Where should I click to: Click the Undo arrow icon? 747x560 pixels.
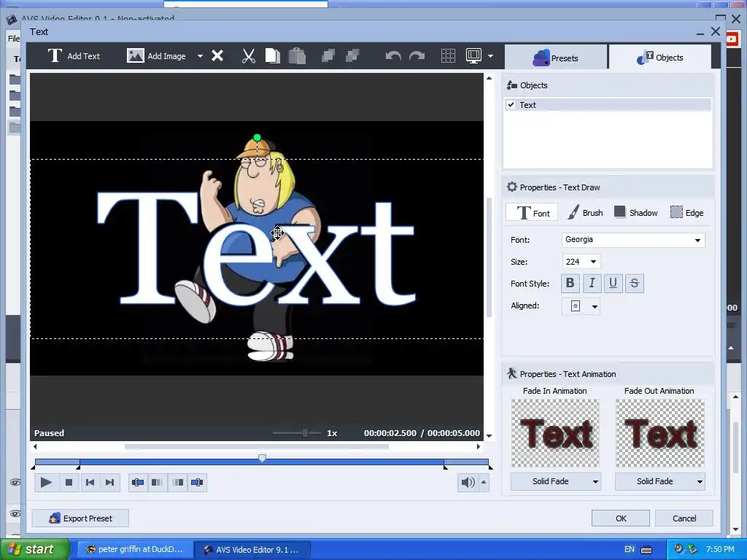[x=393, y=56]
